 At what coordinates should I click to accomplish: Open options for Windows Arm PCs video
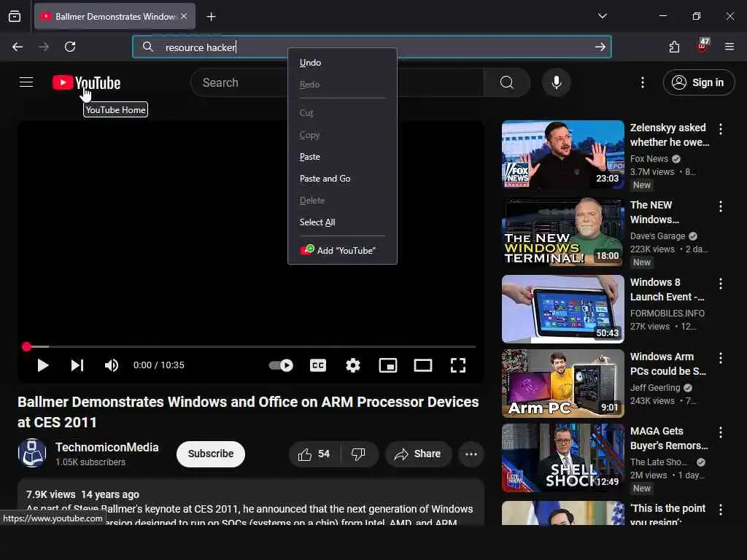(720, 358)
